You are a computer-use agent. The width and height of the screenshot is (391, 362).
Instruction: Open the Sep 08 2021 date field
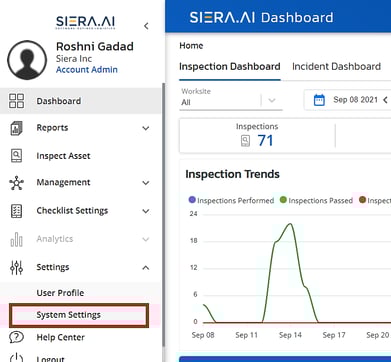click(x=355, y=100)
